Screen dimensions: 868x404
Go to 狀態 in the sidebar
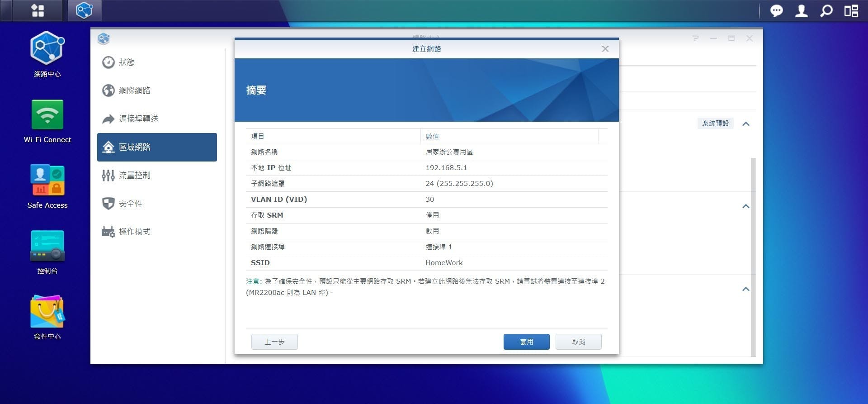(157, 62)
